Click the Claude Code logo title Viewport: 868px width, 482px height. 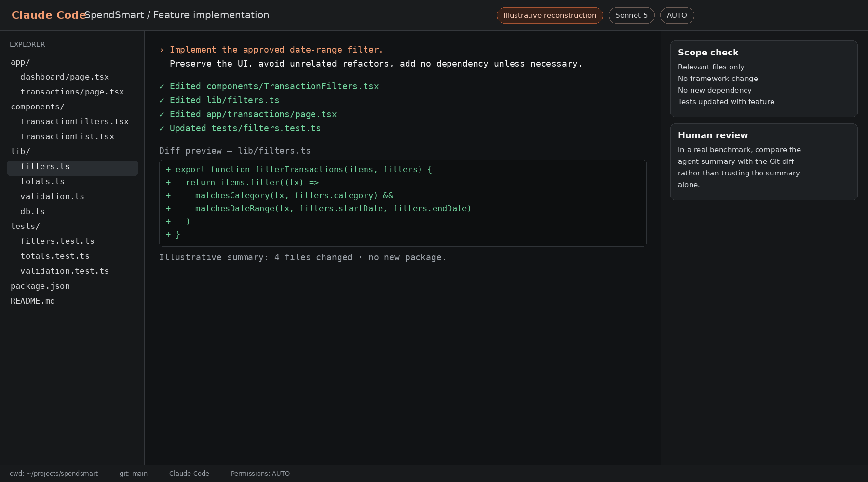click(x=48, y=15)
